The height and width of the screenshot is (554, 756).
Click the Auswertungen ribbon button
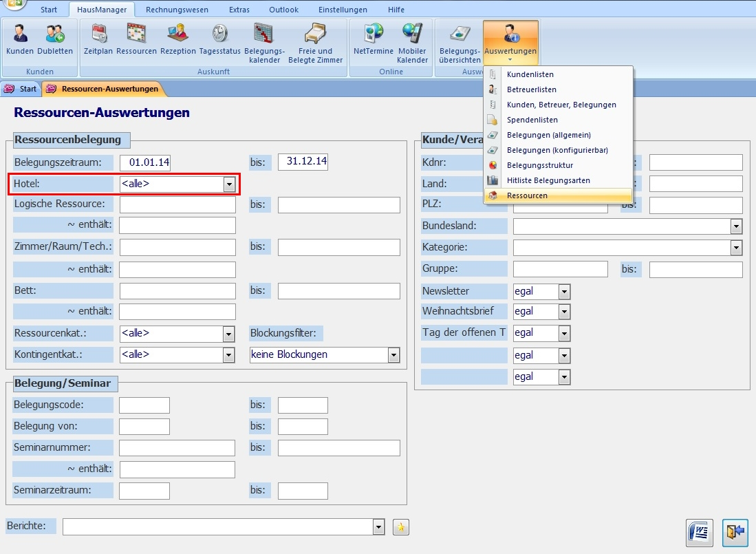[510, 43]
